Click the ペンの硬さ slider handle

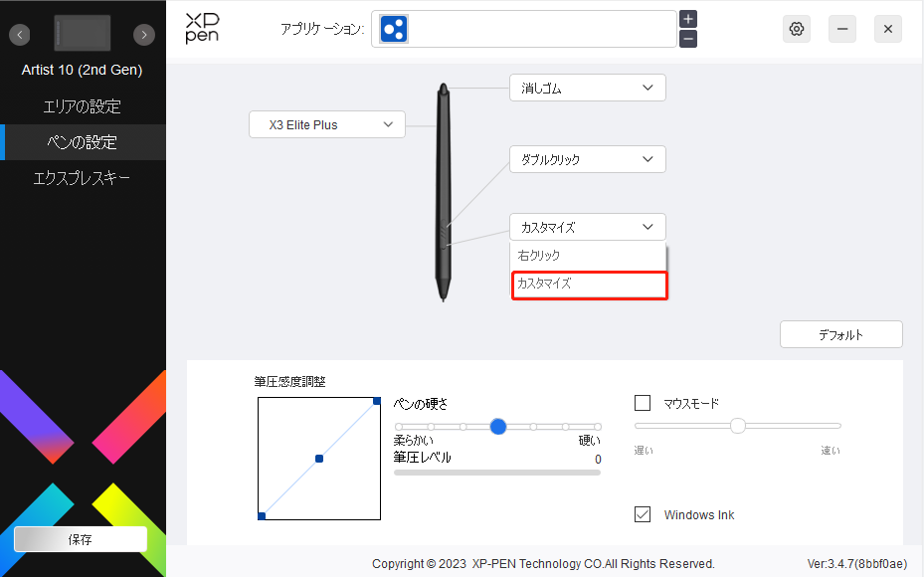point(498,427)
